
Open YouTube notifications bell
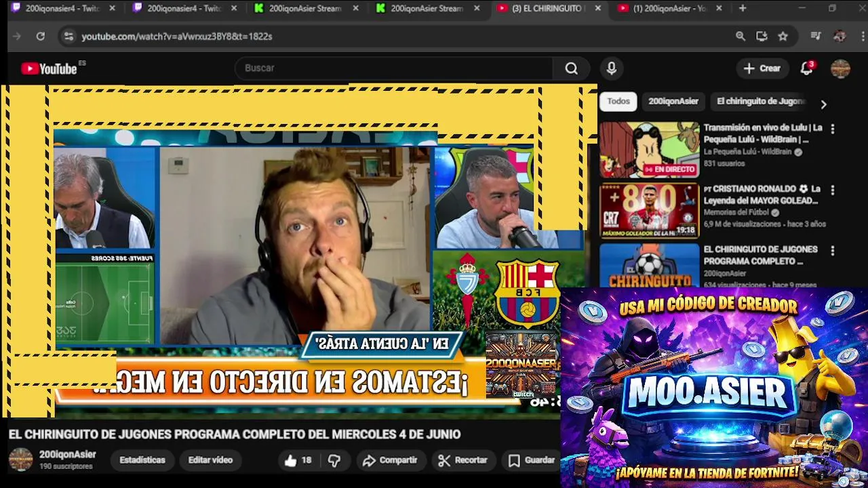coord(806,68)
